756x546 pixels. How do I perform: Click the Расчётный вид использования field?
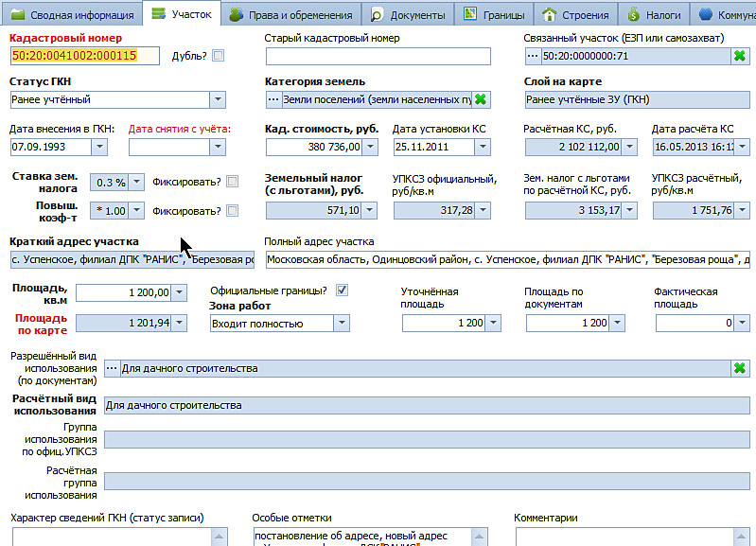(x=427, y=405)
